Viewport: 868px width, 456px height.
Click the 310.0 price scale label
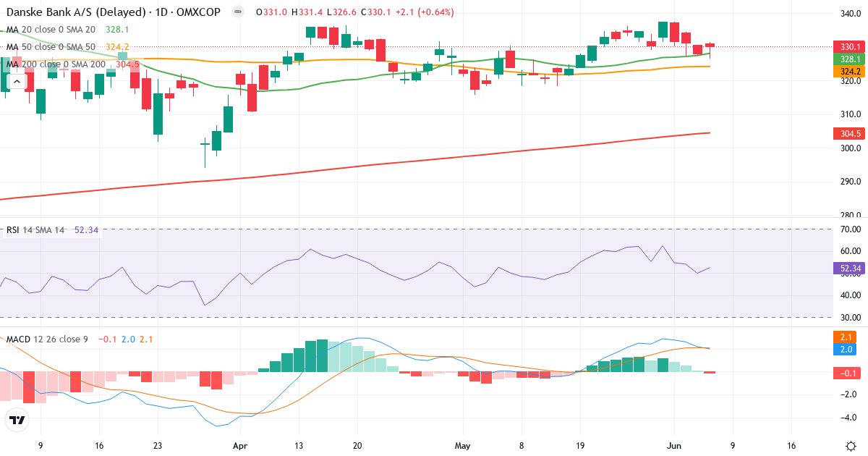[850, 114]
